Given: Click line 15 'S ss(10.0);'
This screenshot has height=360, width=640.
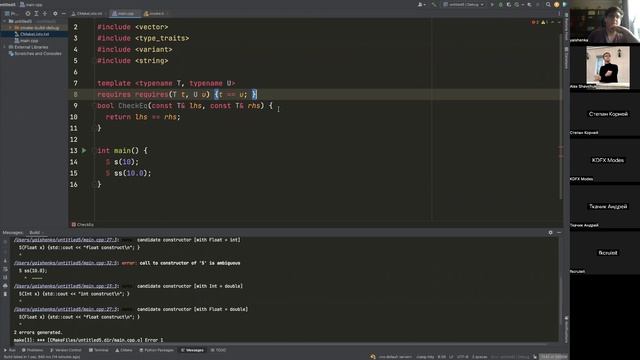Looking at the screenshot, I should pos(129,173).
